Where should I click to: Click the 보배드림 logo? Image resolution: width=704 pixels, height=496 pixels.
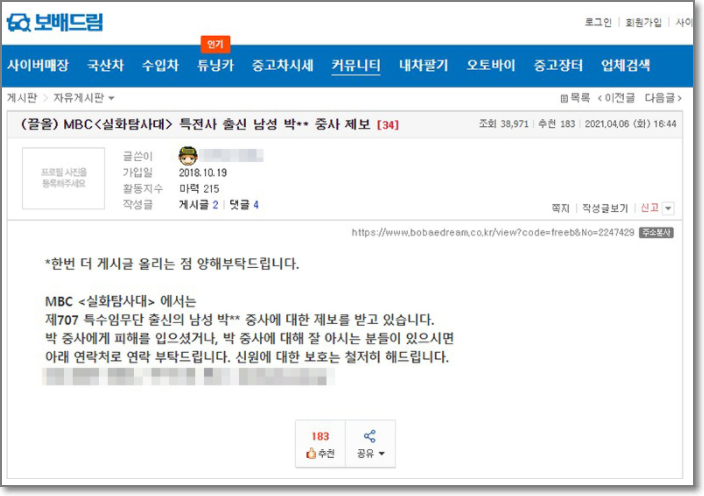click(x=55, y=22)
